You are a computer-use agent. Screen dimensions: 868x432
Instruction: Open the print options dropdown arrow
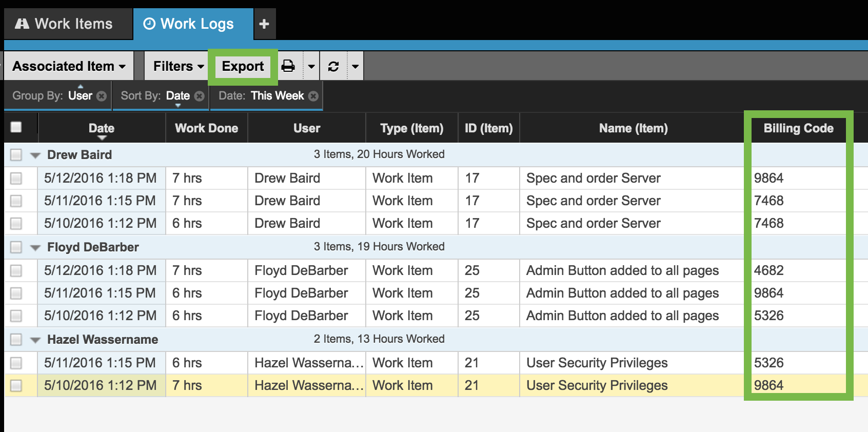[x=311, y=66]
